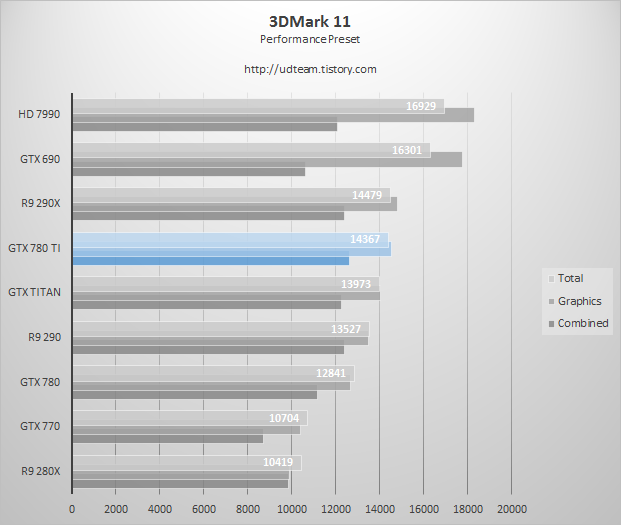Click the 10419 data label
The width and height of the screenshot is (621, 525).
278,462
